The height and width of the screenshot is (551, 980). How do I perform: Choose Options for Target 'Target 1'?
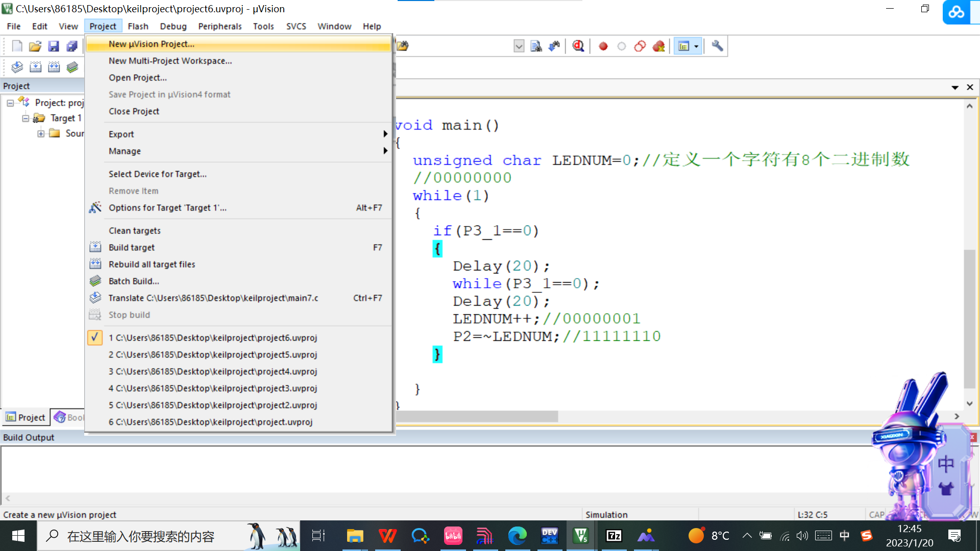pyautogui.click(x=167, y=208)
